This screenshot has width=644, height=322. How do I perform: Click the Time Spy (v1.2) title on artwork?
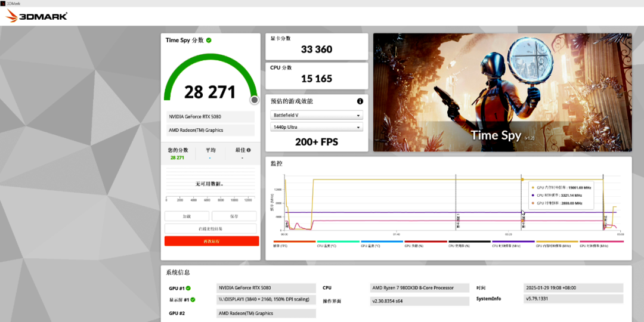502,135
